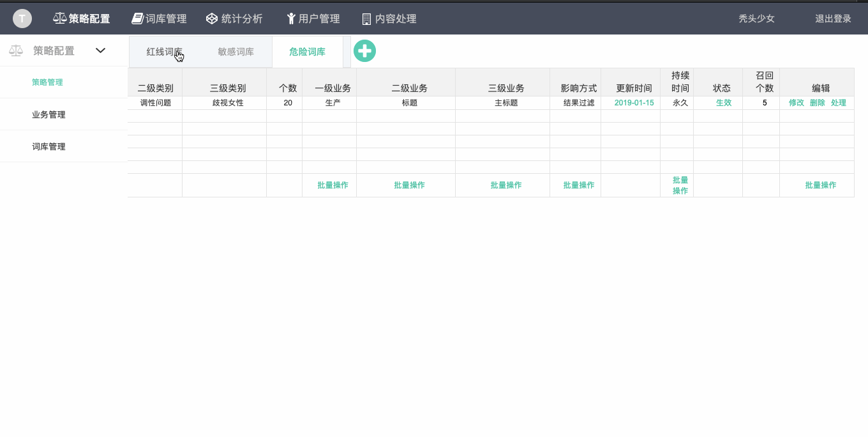868x437 pixels.
Task: Click the cube icon beside 统计分析
Action: [212, 19]
